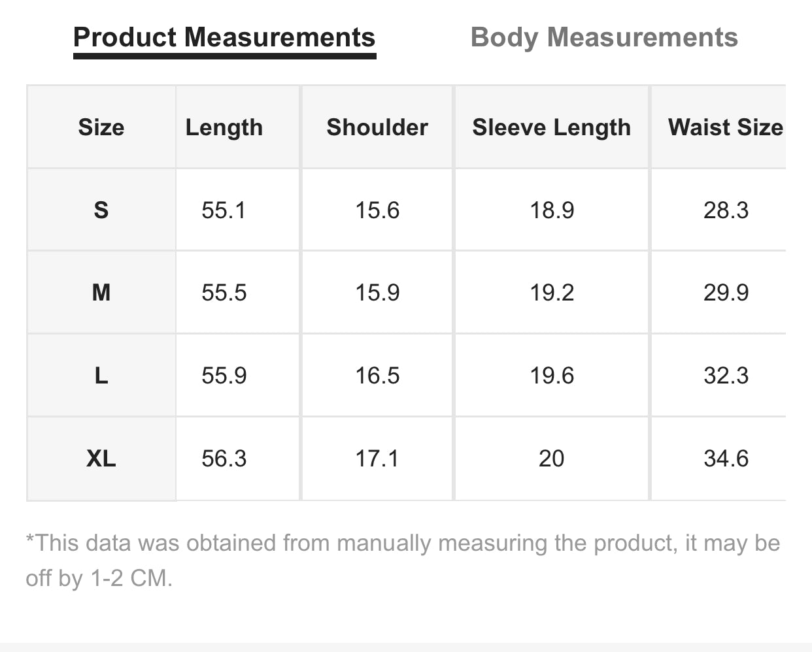The height and width of the screenshot is (652, 812).
Task: Click the Sleeve Length column header
Action: pyautogui.click(x=551, y=127)
